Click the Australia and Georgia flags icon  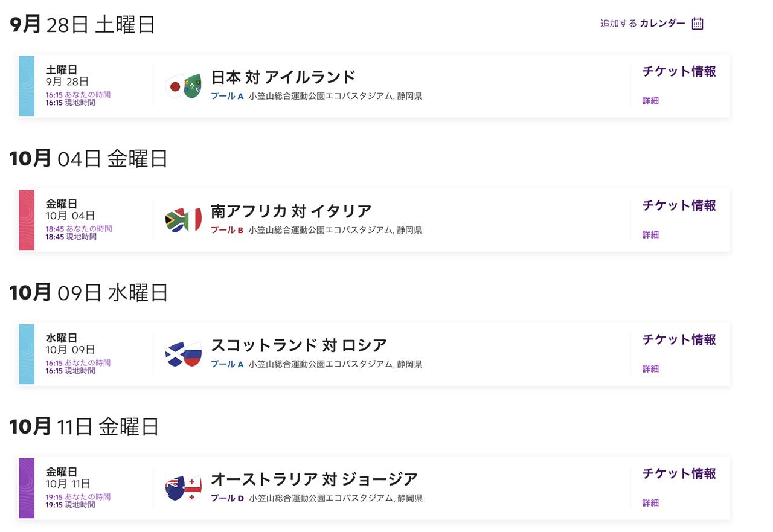184,489
